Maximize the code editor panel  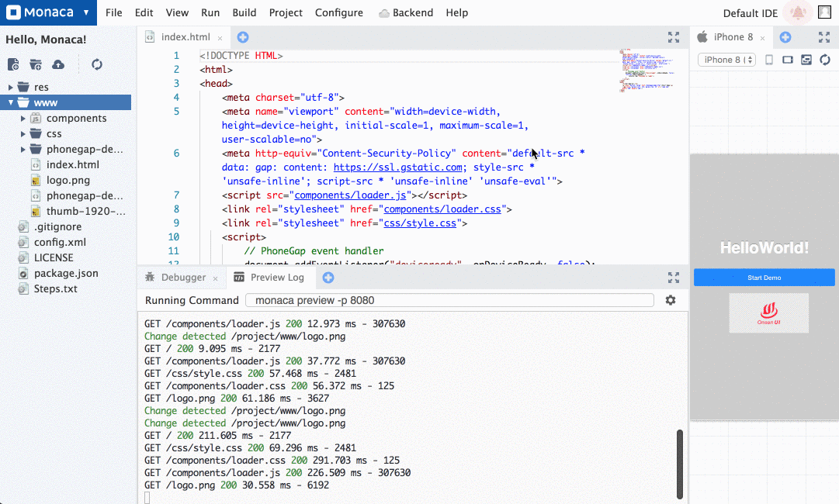coord(674,37)
